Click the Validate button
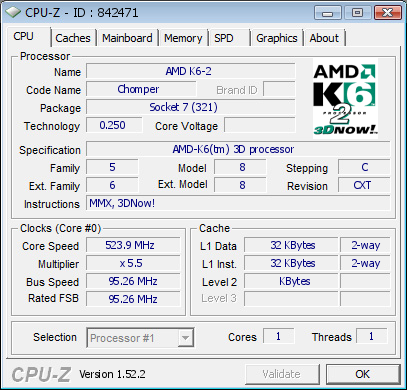 tap(282, 374)
